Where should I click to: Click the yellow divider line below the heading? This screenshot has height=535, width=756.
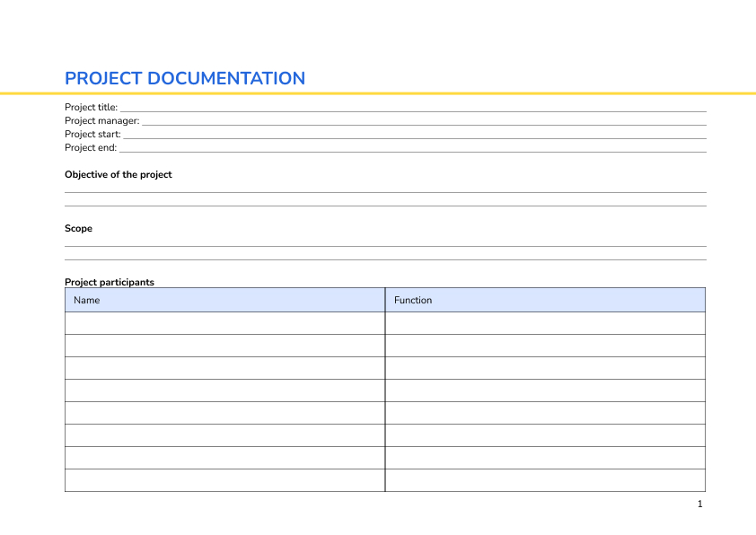[377, 92]
